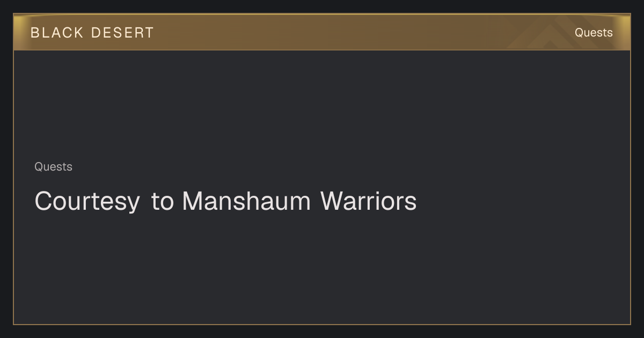Select the word Manshaum in the heading

[246, 201]
